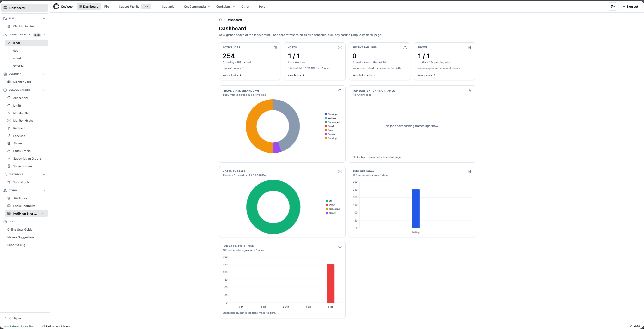Collapse the CUESUBMIT sidebar section
Viewport: 644px width, 329px height.
click(x=44, y=174)
